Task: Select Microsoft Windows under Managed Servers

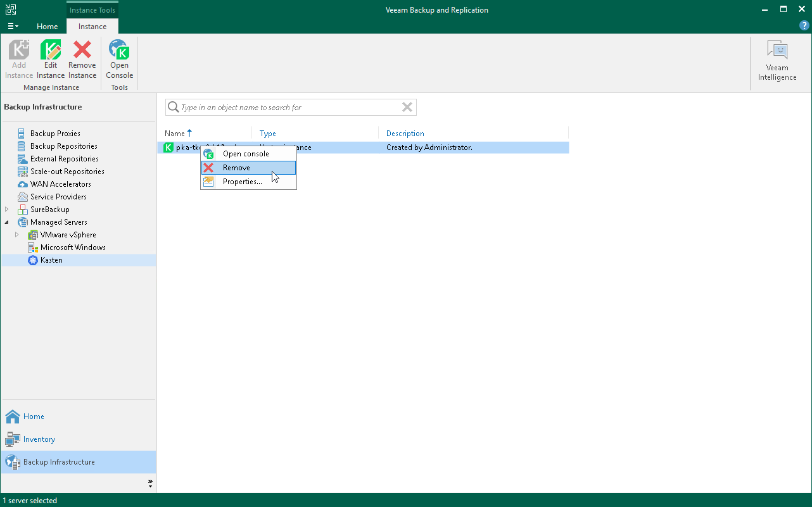Action: coord(73,247)
